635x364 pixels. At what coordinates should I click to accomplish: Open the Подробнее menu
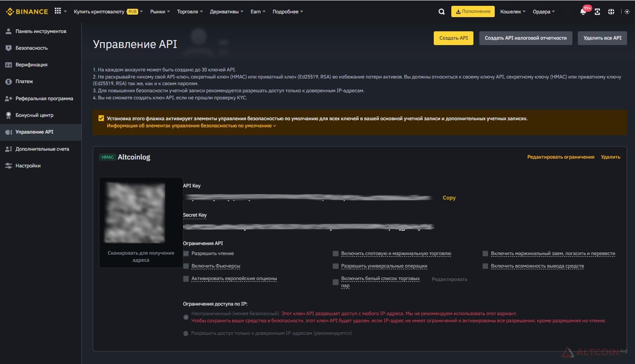point(288,12)
